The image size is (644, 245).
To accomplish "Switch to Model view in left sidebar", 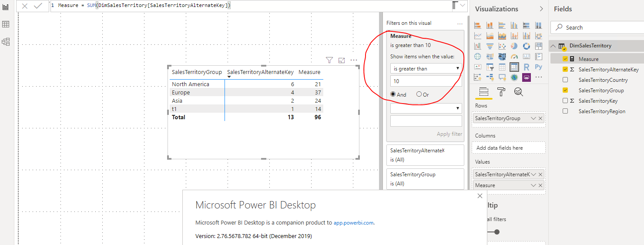I will (x=6, y=42).
